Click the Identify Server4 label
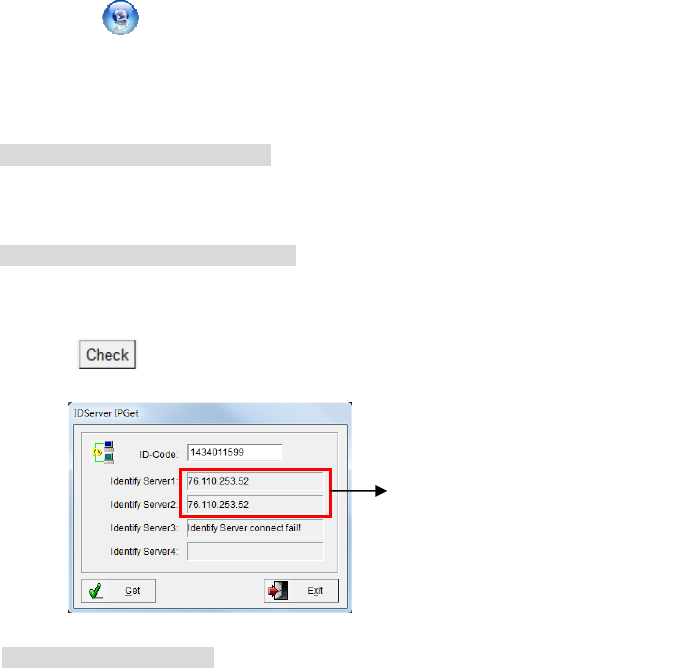The width and height of the screenshot is (684, 668). tap(144, 552)
